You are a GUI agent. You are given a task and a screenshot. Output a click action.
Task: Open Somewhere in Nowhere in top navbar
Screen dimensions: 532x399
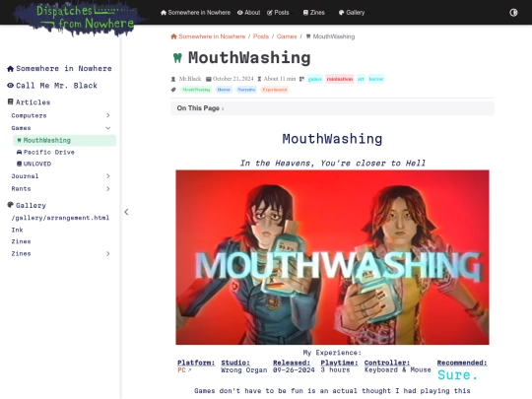point(195,13)
